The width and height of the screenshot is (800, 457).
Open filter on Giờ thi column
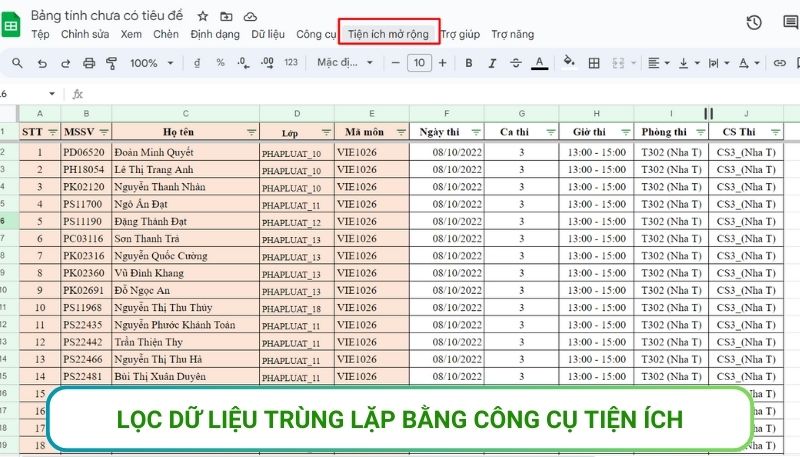pyautogui.click(x=626, y=133)
